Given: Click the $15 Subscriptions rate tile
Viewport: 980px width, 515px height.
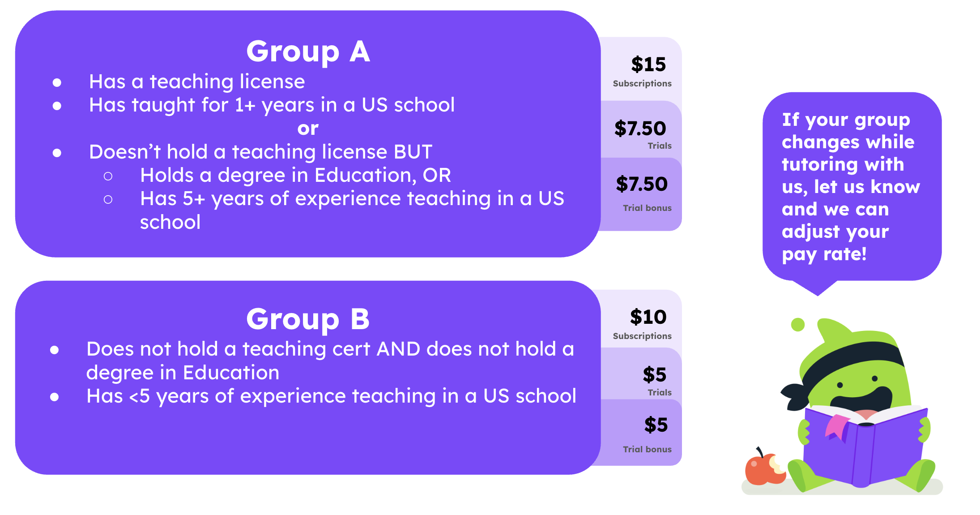Looking at the screenshot, I should coord(641,69).
